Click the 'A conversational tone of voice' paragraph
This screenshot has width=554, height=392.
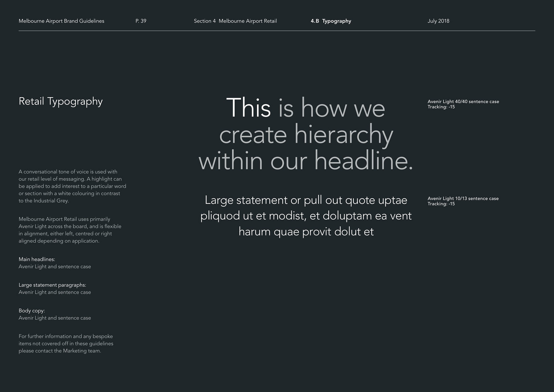pos(72,186)
